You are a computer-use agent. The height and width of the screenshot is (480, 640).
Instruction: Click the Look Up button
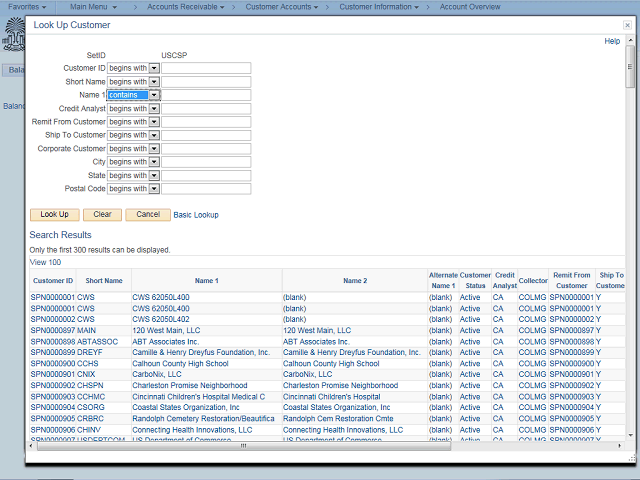55,215
